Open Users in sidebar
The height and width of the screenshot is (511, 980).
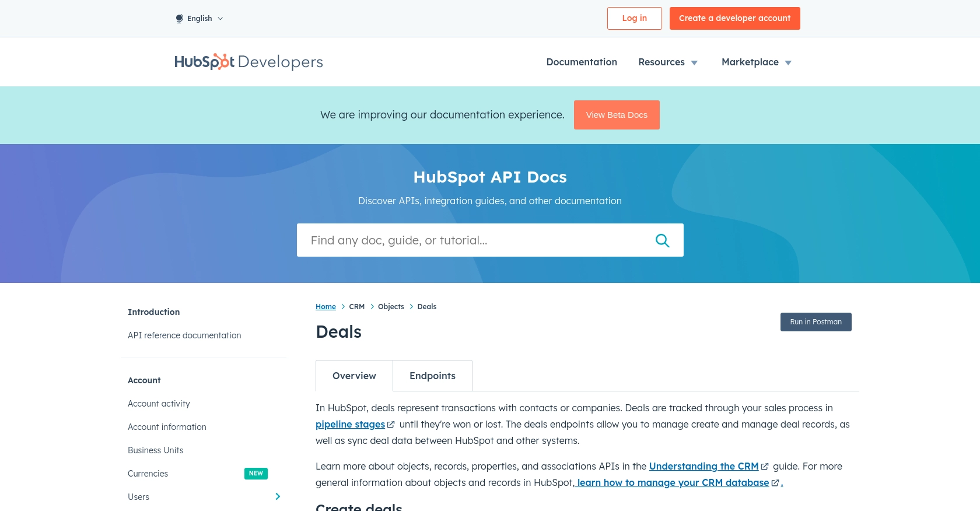tap(138, 497)
